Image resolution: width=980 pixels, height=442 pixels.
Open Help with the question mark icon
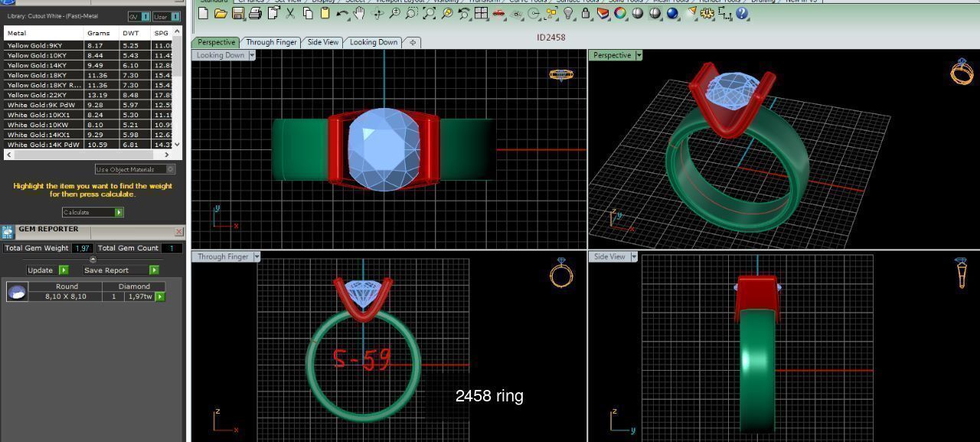coord(741,13)
